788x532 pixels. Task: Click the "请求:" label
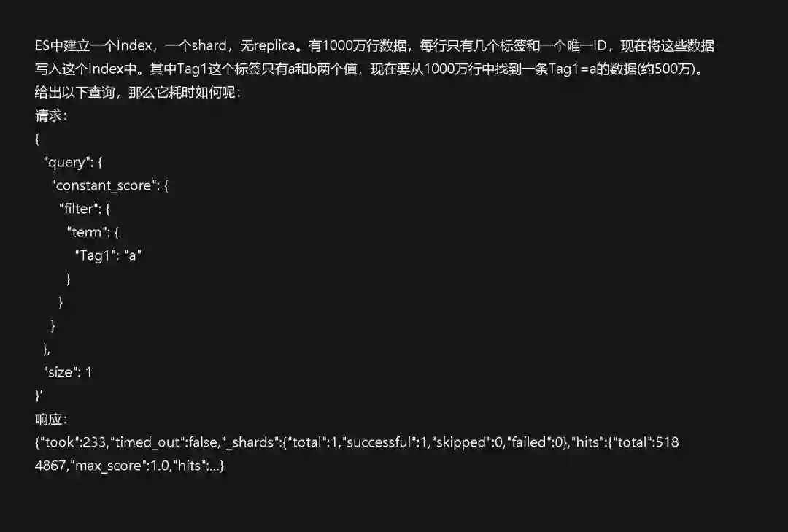tap(51, 116)
